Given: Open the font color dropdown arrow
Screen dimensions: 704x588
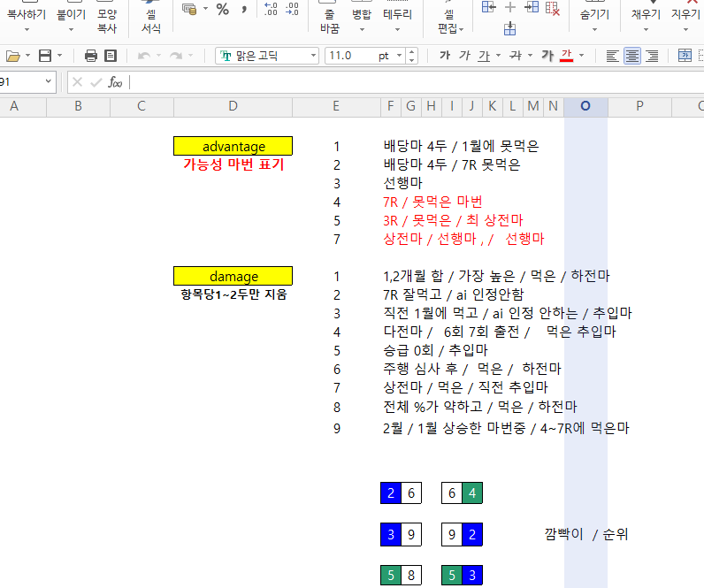Looking at the screenshot, I should click(580, 56).
